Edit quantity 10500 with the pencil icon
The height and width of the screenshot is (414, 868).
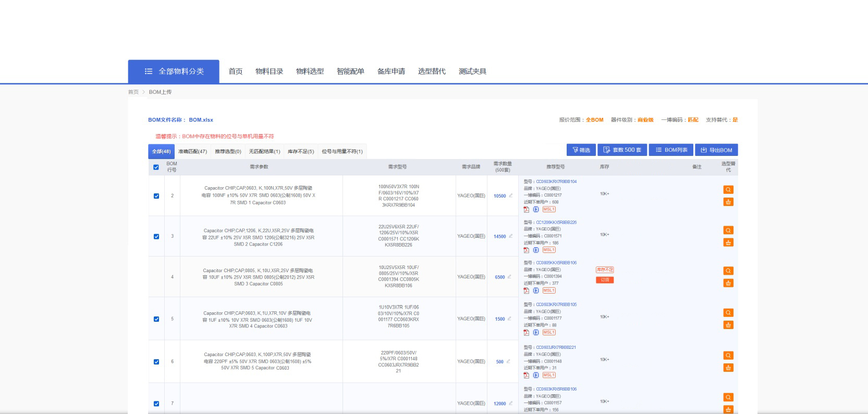(x=511, y=196)
